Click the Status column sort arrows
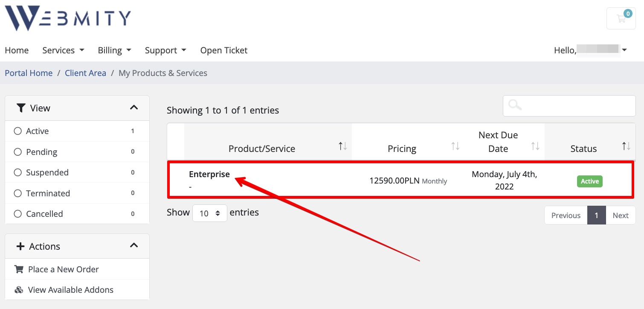 coord(626,146)
